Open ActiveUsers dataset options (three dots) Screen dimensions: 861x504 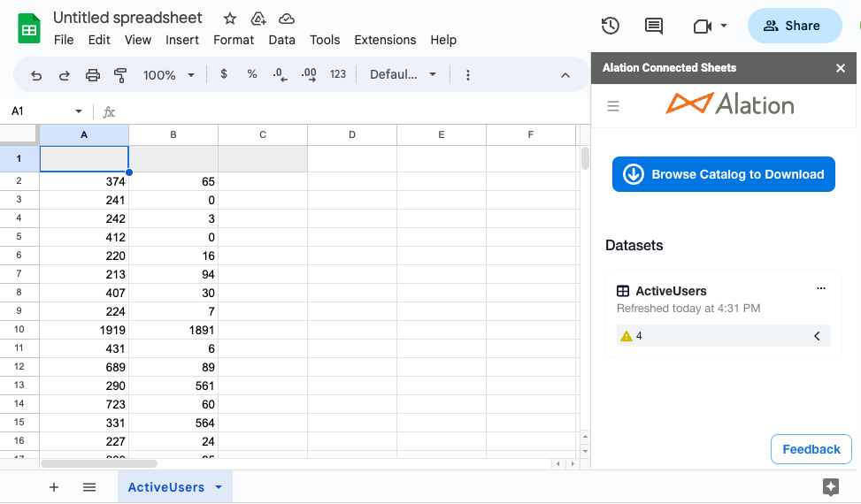pos(821,288)
